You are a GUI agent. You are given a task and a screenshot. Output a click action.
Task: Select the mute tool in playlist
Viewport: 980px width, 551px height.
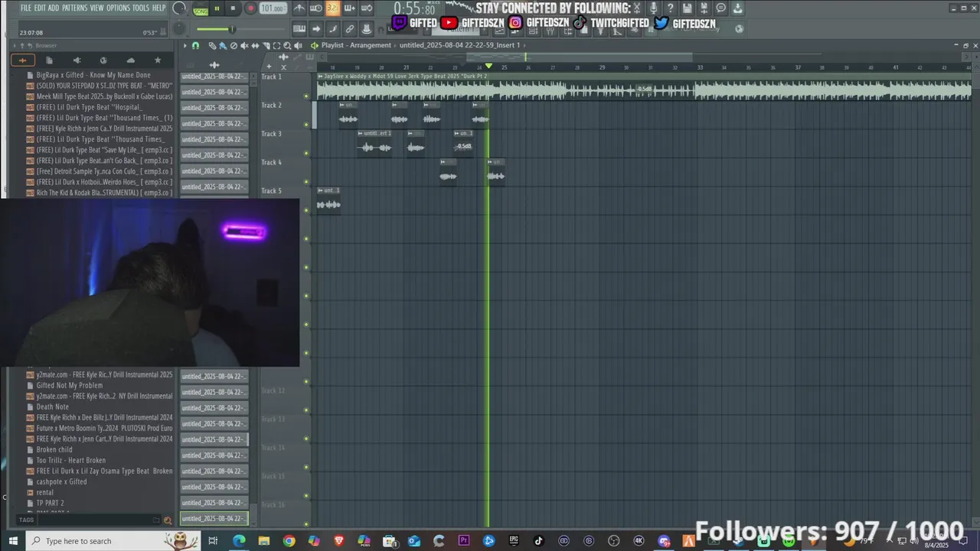click(244, 45)
